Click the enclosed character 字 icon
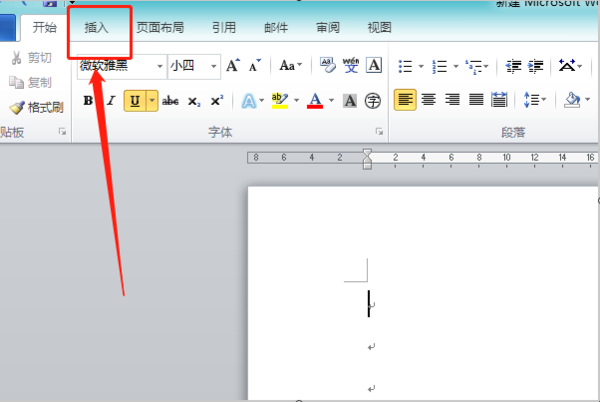This screenshot has height=402, width=600. [x=372, y=101]
